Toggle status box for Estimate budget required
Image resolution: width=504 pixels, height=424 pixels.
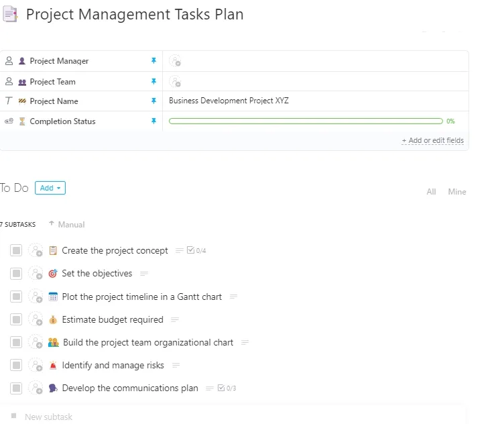coord(16,319)
